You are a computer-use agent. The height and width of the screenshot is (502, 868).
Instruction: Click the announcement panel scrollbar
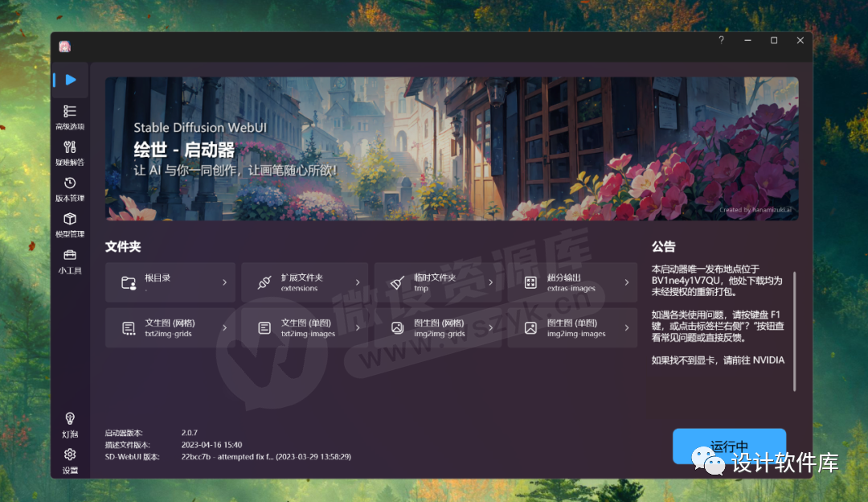[x=794, y=331]
